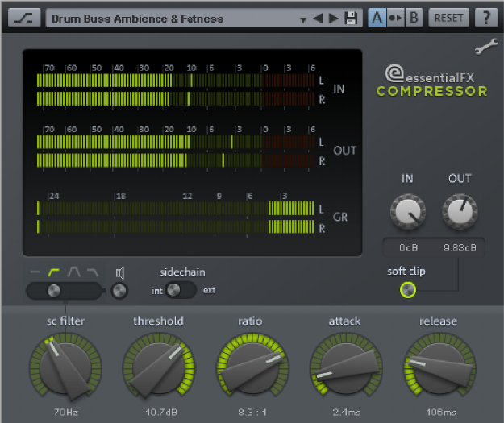Load the previous preset with left arrow

[318, 19]
